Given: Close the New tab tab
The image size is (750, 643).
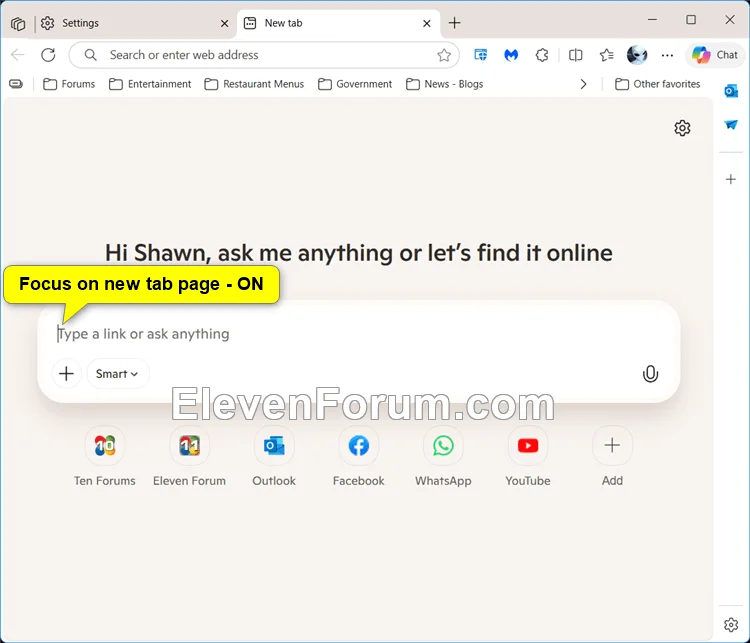Looking at the screenshot, I should coord(427,23).
